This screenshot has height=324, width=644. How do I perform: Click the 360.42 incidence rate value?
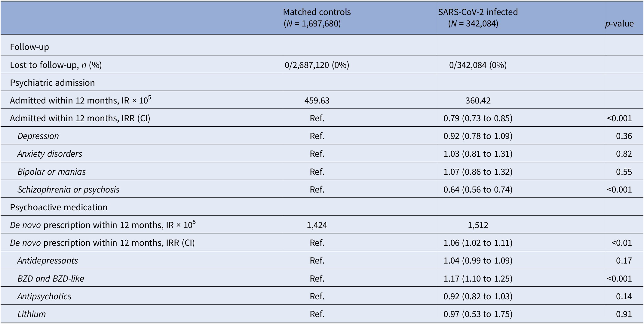pos(478,100)
